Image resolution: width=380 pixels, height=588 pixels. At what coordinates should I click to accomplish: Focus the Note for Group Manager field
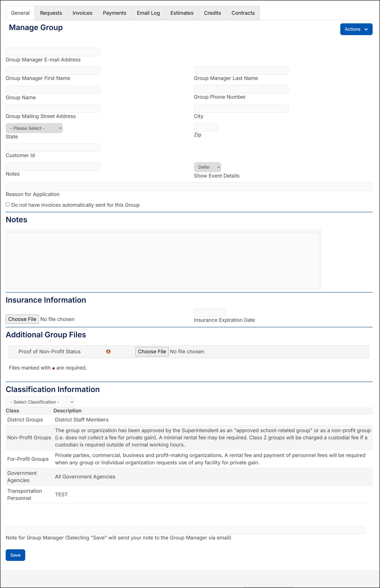(x=185, y=530)
